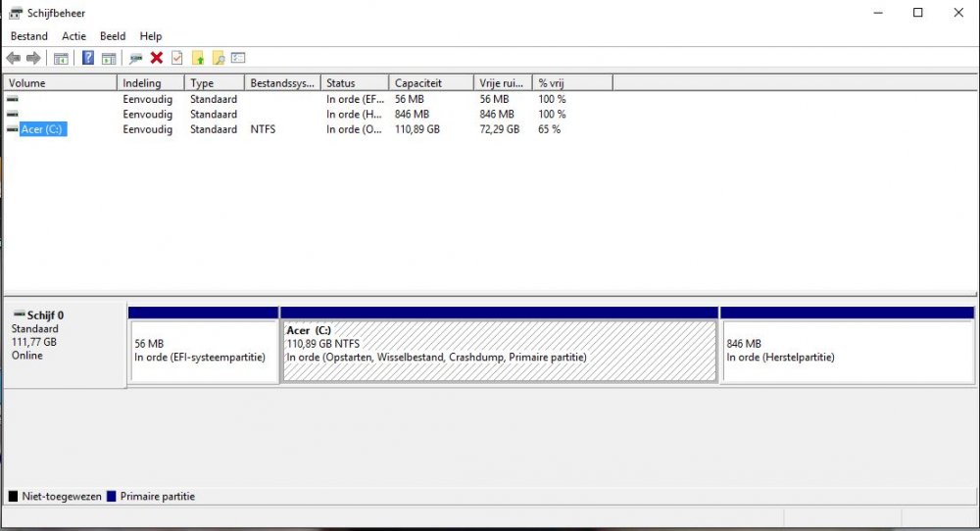Sort by the Type column header
The height and width of the screenshot is (531, 980).
tap(215, 83)
